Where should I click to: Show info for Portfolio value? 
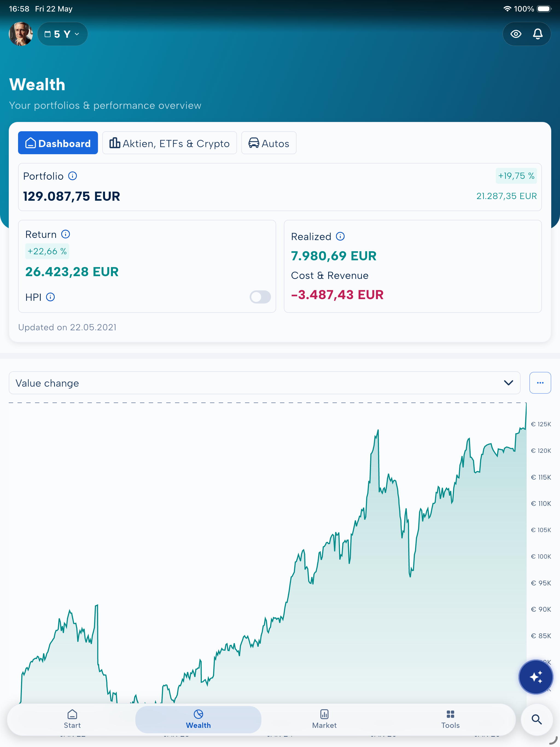(x=73, y=176)
